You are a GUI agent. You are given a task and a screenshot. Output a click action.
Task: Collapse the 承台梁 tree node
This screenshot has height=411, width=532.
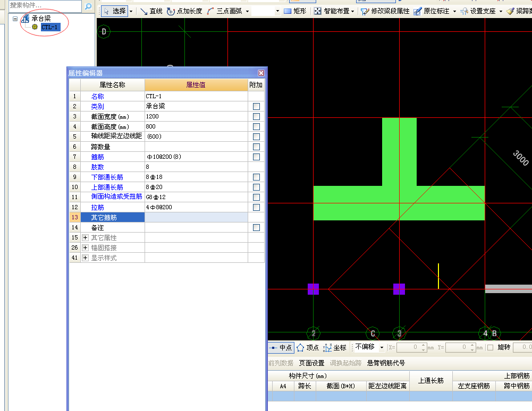(15, 19)
